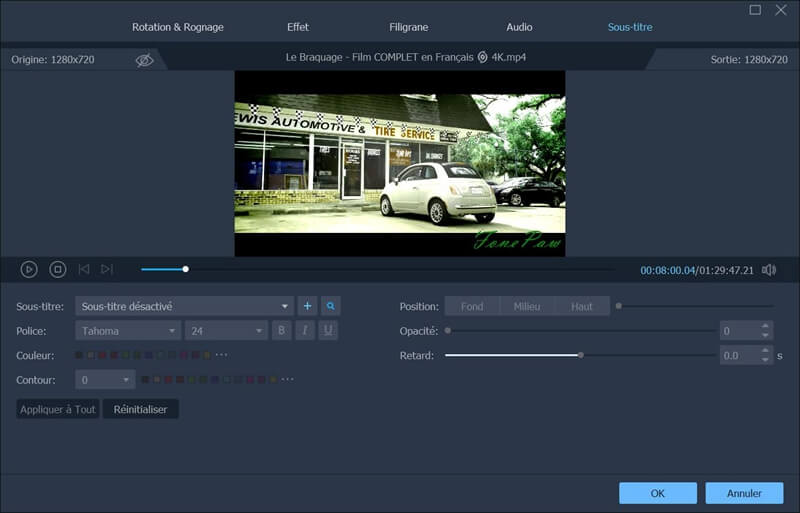This screenshot has width=800, height=513.
Task: Increase Retard value with up arrow
Action: [765, 350]
